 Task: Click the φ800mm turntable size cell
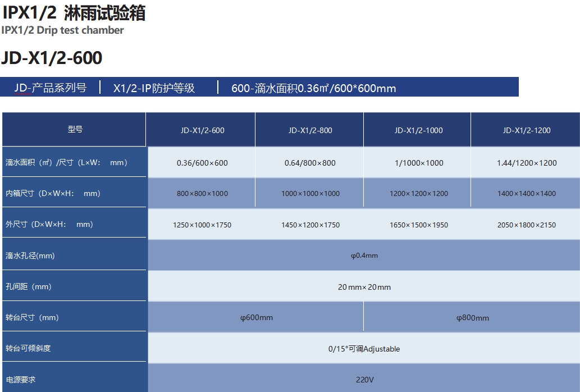(x=472, y=318)
